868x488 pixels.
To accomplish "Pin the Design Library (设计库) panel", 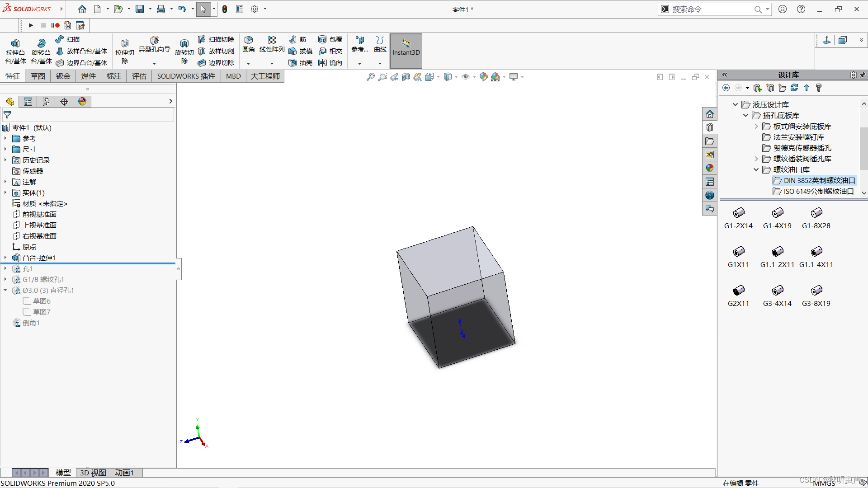I will [863, 75].
